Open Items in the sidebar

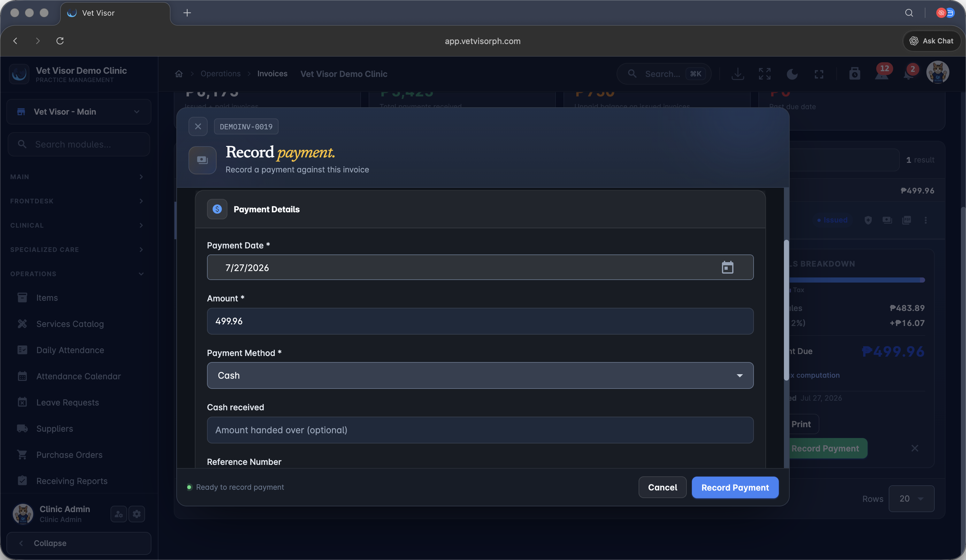tap(79, 298)
